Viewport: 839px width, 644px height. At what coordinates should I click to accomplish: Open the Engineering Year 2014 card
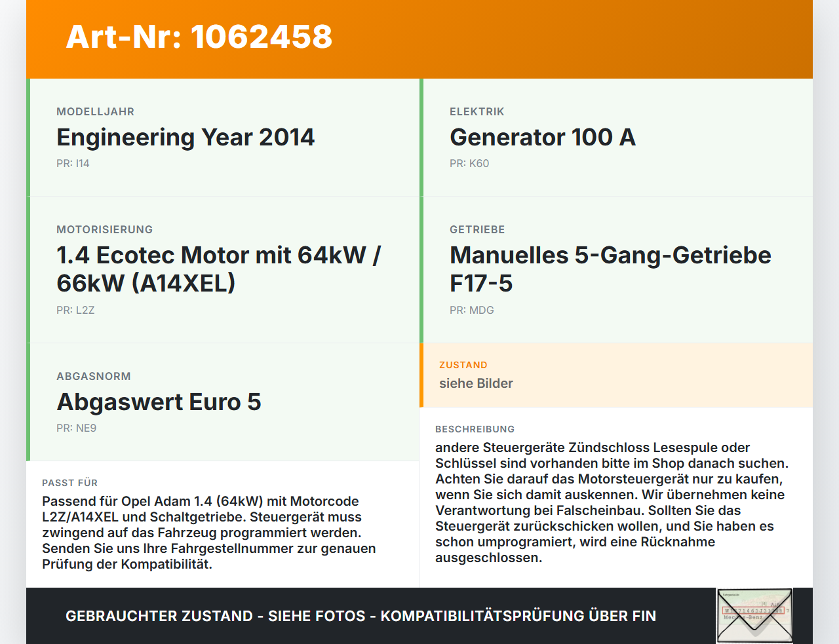223,138
